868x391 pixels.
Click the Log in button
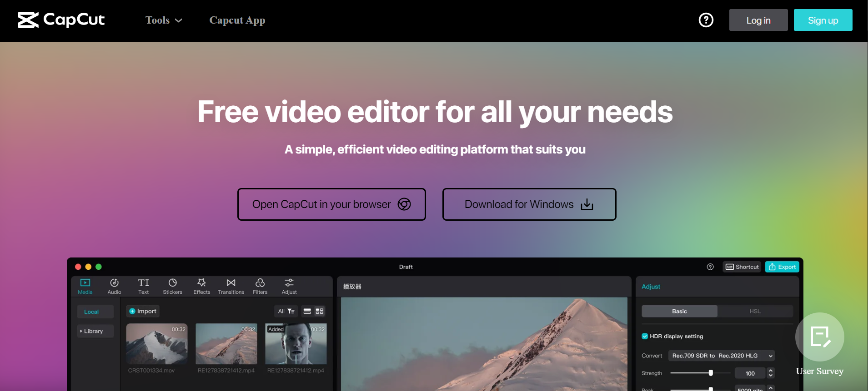coord(758,20)
